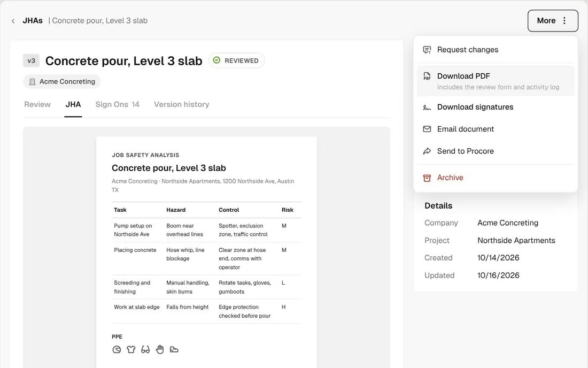Viewport: 588px width, 368px height.
Task: Click Archive in the More menu
Action: (x=496, y=178)
